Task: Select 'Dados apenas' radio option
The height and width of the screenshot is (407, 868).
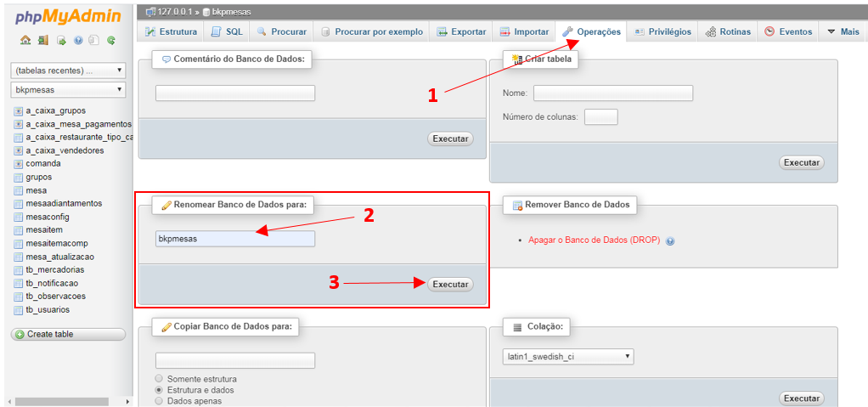Action: [x=159, y=401]
